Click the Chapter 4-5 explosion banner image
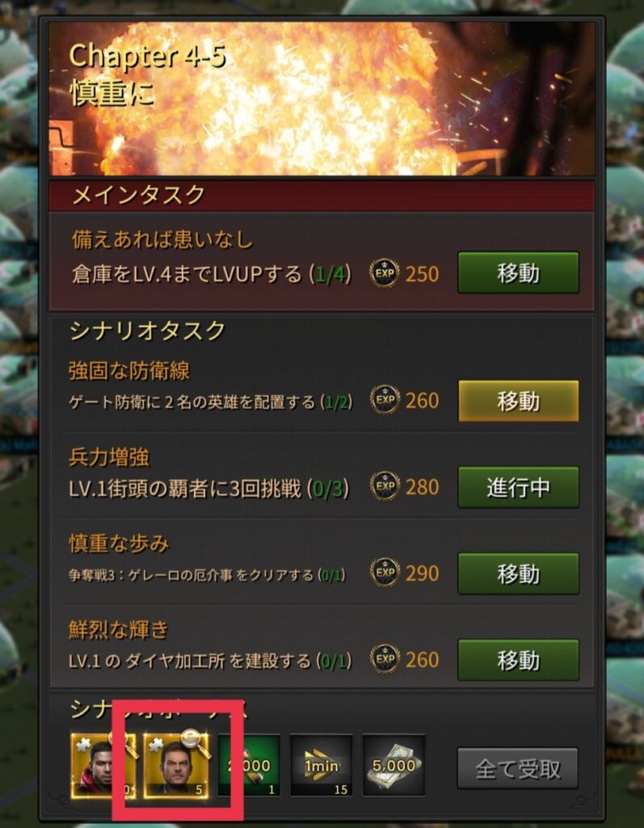The height and width of the screenshot is (828, 644). [x=322, y=99]
